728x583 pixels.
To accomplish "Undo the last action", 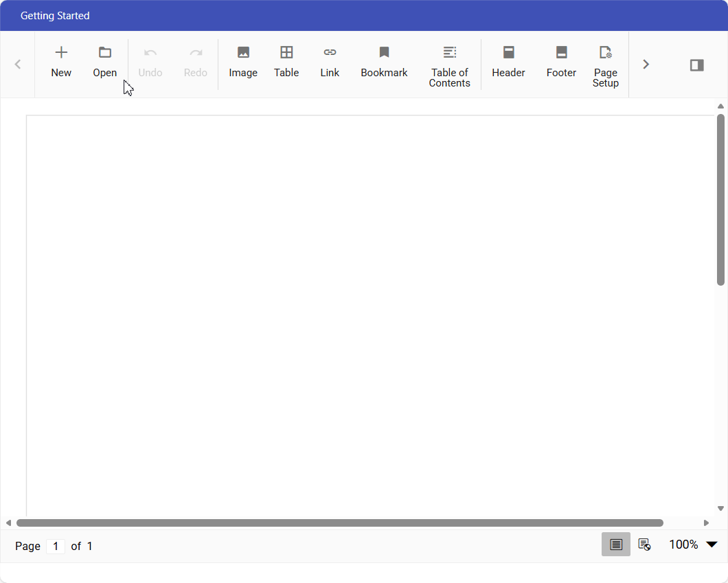I will pyautogui.click(x=150, y=62).
